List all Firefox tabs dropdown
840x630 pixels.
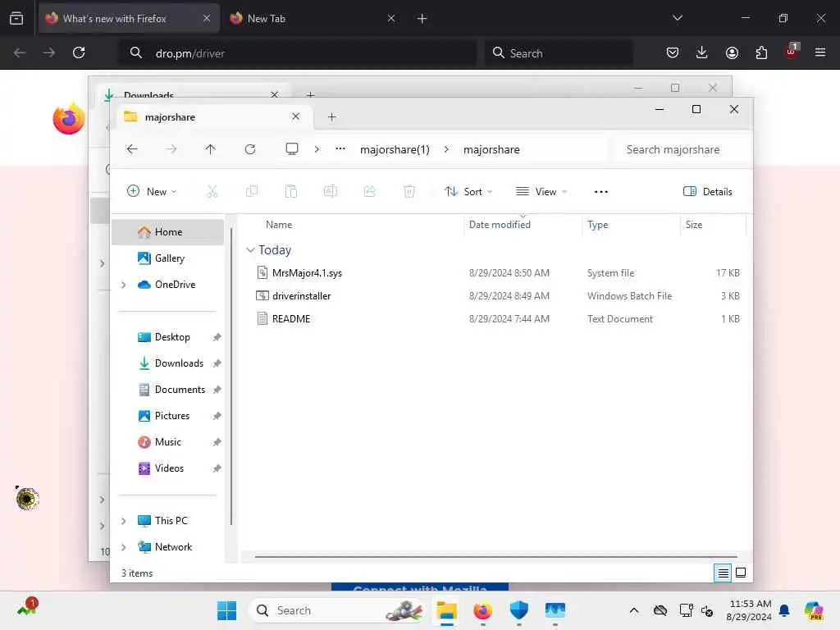click(677, 18)
